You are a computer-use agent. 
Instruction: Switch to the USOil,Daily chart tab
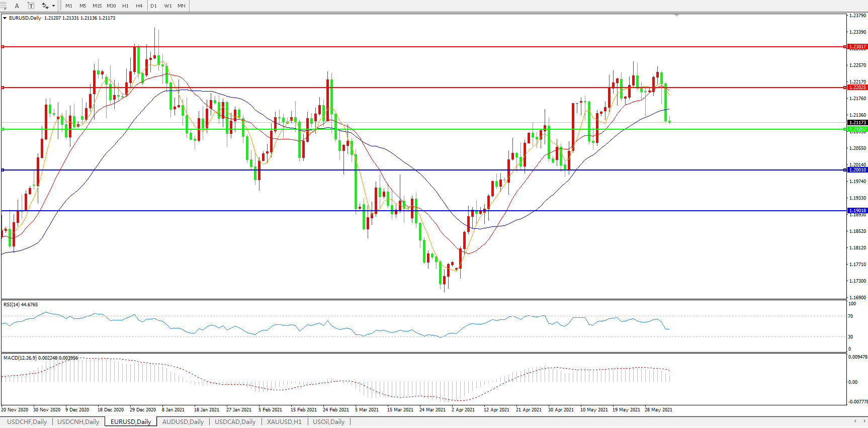point(328,422)
